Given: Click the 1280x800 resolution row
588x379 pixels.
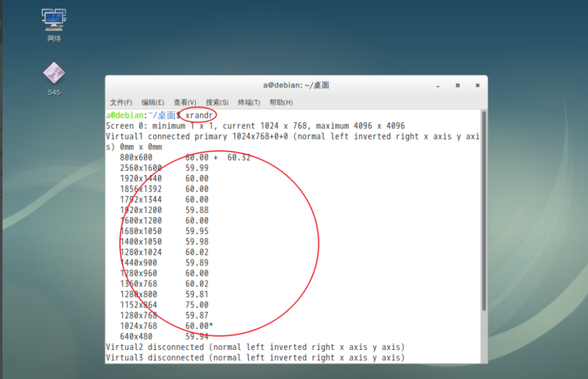Looking at the screenshot, I should pyautogui.click(x=164, y=294).
